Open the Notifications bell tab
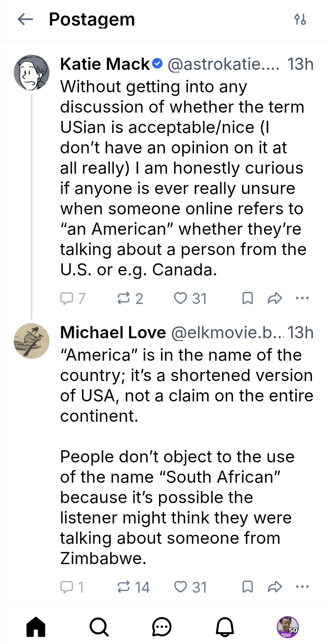This screenshot has height=644, width=328. click(225, 627)
